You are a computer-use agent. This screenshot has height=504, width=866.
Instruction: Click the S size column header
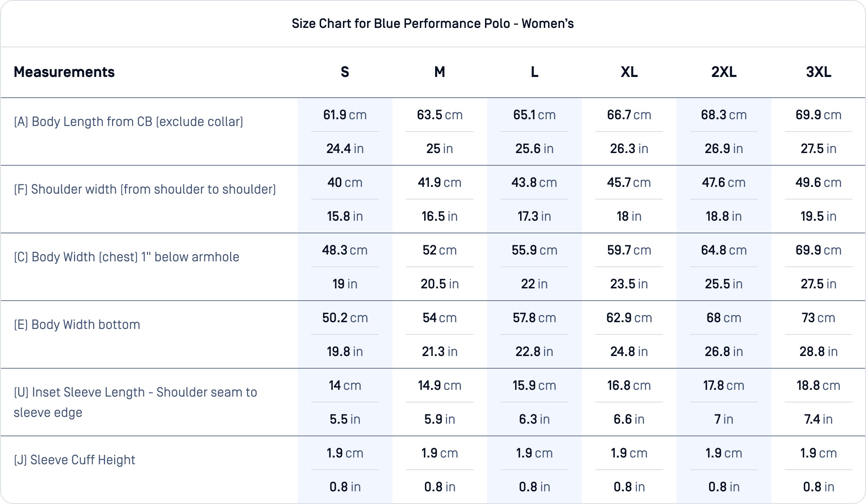pos(345,72)
